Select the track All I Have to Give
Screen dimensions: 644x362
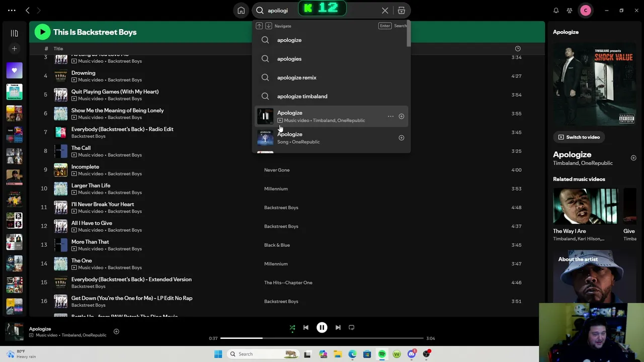tap(92, 223)
